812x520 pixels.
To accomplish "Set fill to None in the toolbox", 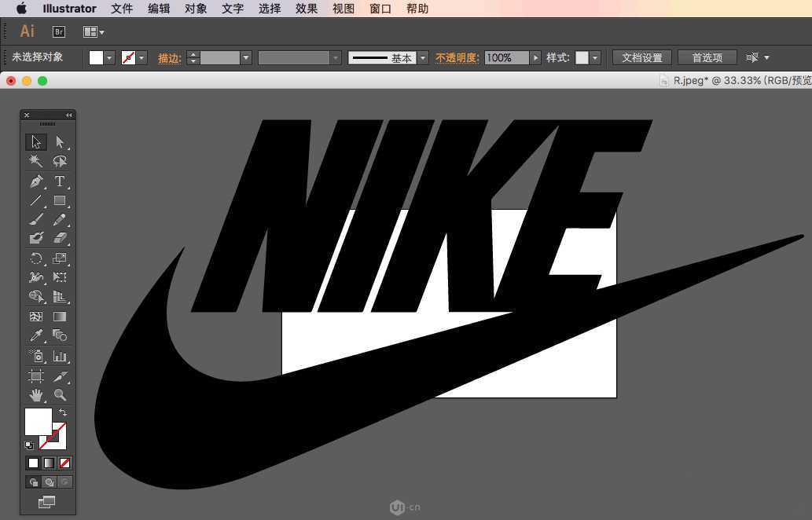I will 64,463.
